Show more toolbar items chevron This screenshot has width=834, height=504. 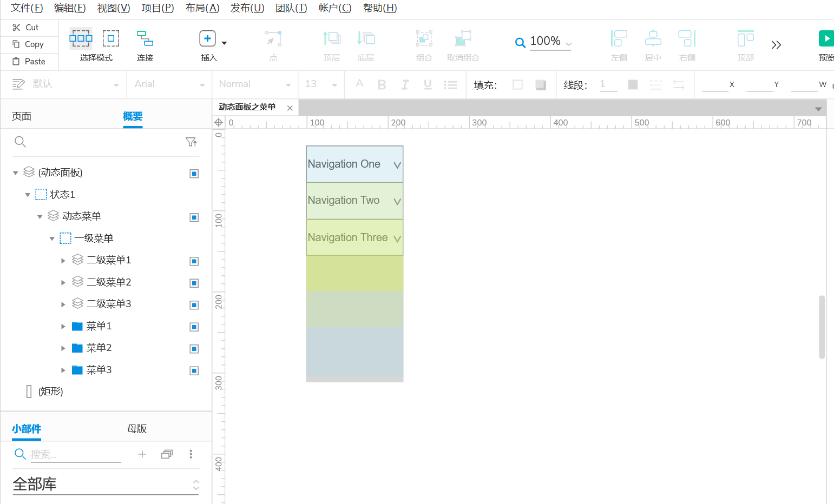point(776,45)
